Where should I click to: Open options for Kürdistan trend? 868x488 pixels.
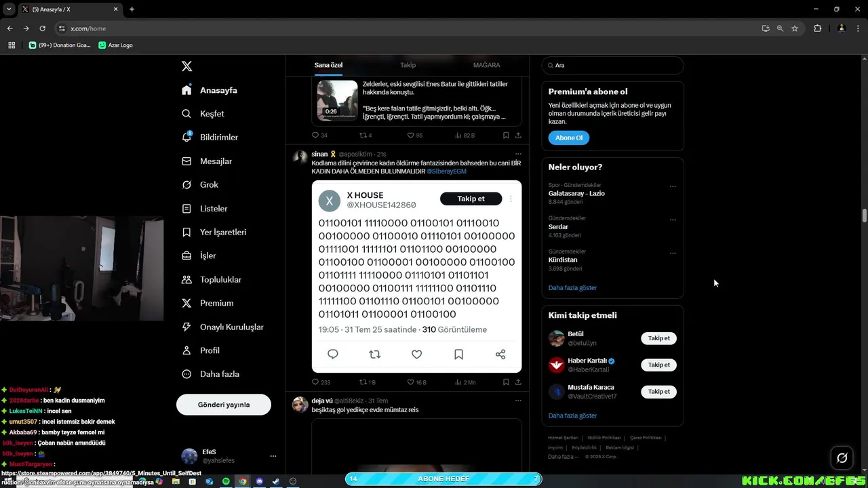tap(673, 253)
